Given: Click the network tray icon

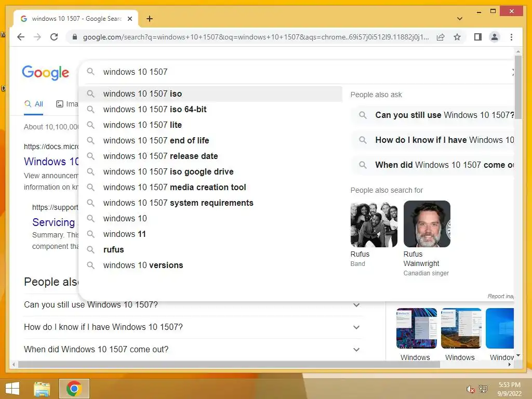Looking at the screenshot, I should [483, 389].
